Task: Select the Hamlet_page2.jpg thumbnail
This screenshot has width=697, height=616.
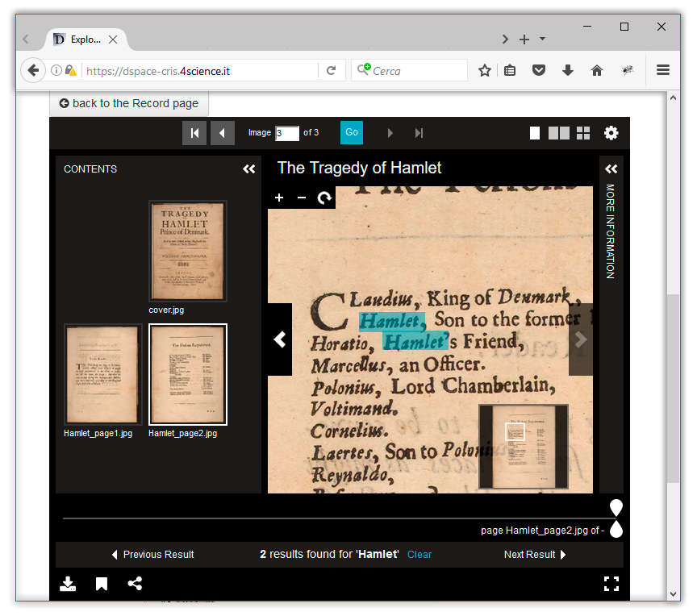Action: click(188, 374)
